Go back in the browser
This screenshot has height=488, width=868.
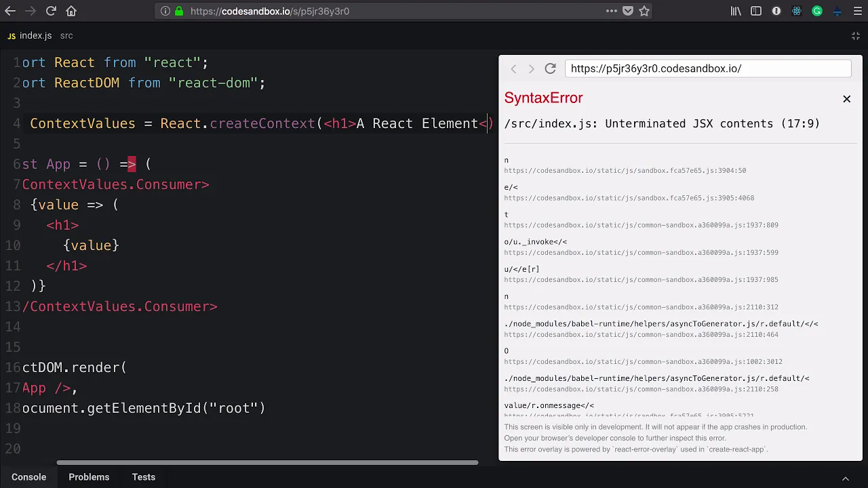click(x=10, y=11)
